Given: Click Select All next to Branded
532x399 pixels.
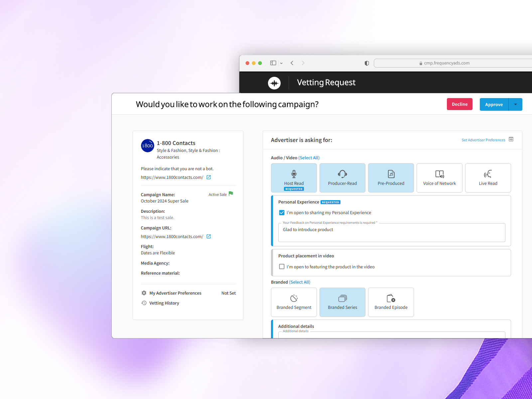Looking at the screenshot, I should click(x=300, y=282).
